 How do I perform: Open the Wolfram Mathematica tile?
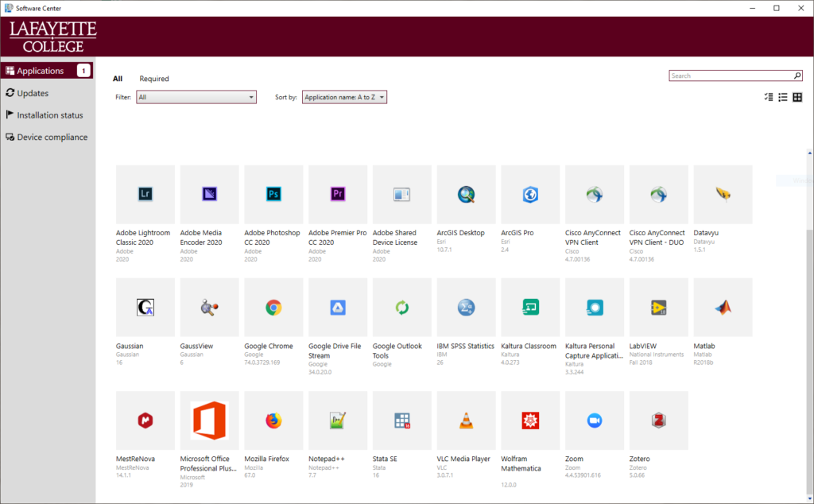[x=529, y=420]
